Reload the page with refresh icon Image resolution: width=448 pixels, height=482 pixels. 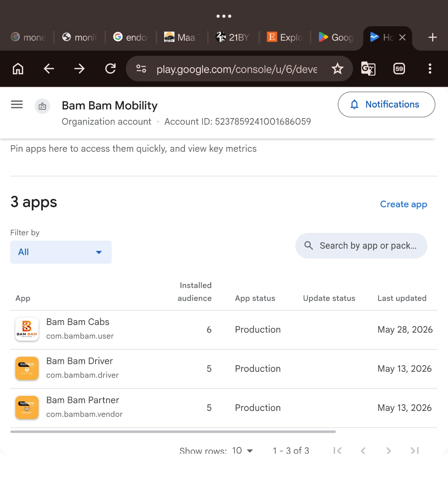point(110,69)
